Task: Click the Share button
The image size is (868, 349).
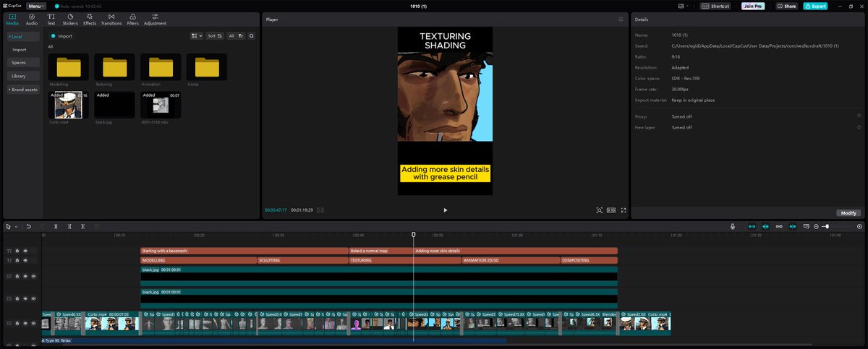Action: pyautogui.click(x=787, y=6)
